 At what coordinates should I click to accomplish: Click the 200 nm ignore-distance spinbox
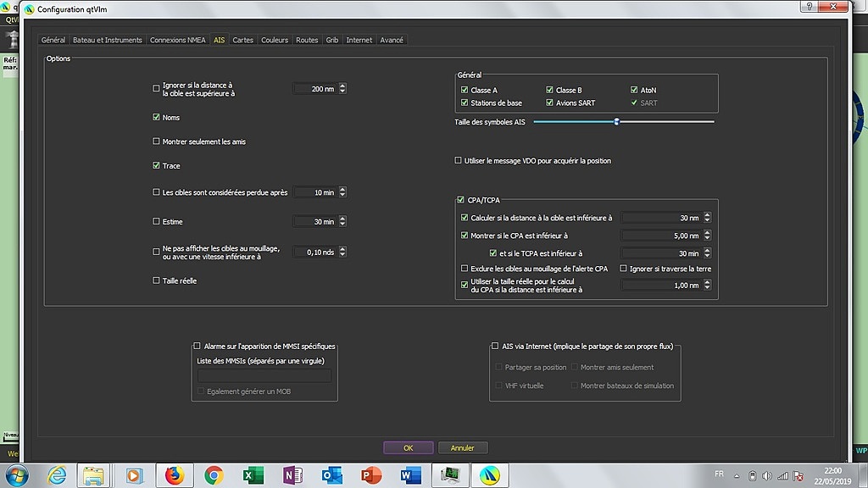pos(320,88)
